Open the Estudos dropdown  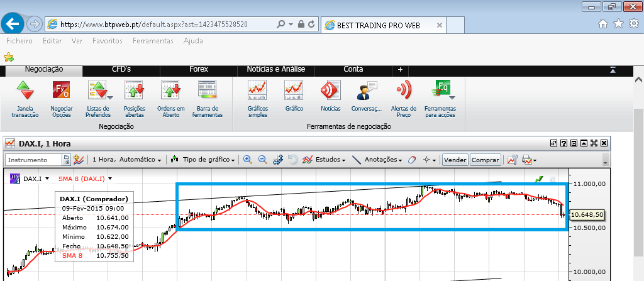[x=324, y=160]
